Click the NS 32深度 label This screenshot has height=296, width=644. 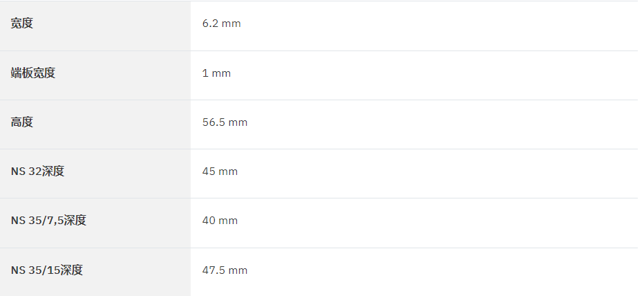[x=37, y=171]
